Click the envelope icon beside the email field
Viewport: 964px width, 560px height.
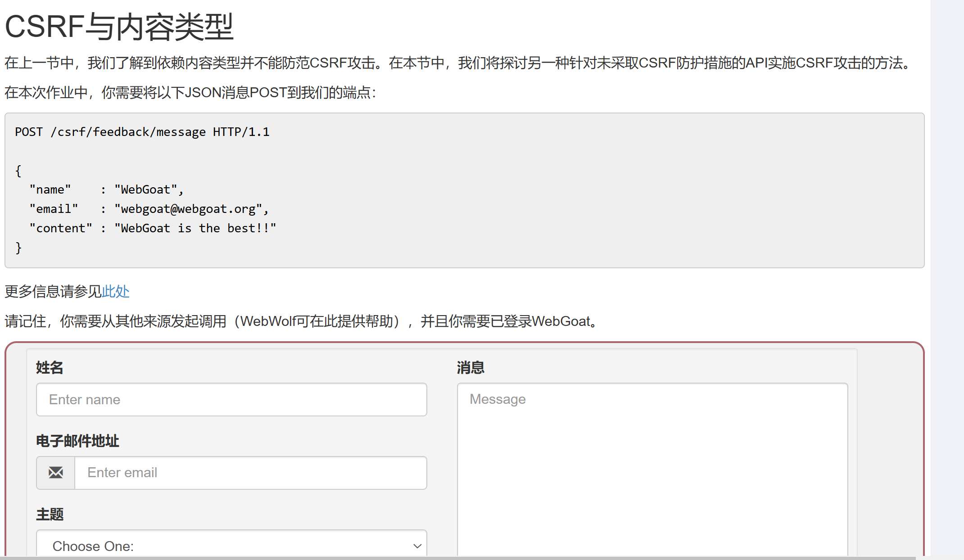tap(55, 473)
